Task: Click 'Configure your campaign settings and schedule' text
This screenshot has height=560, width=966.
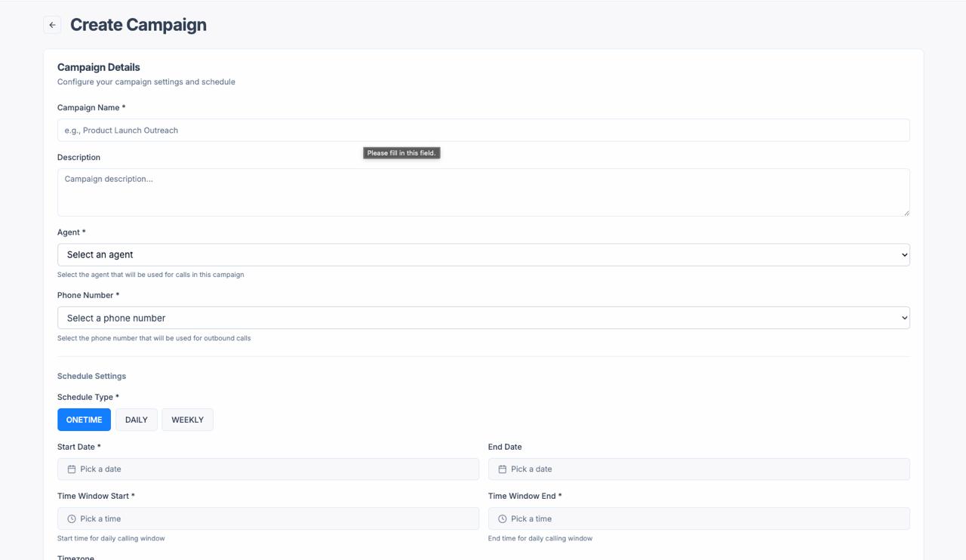Action: [146, 82]
